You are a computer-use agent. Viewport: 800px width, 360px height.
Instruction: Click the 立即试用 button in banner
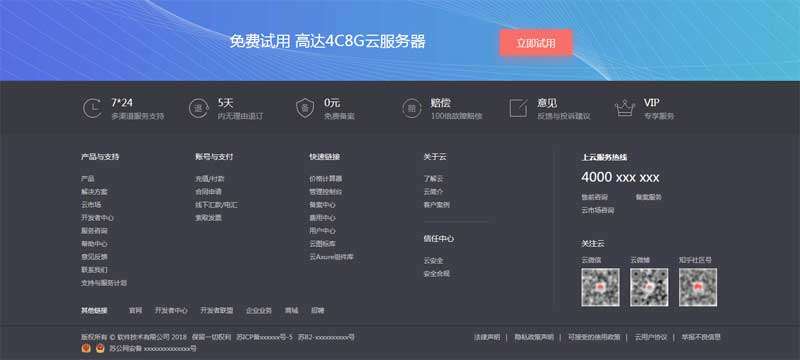(x=536, y=43)
